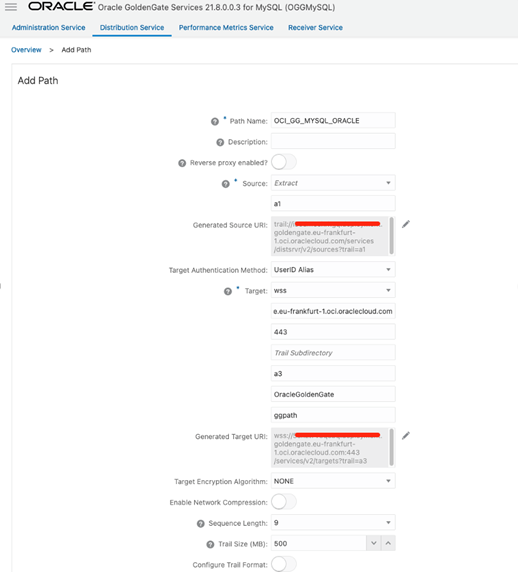Screen dimensions: 518x572
Task: Open help icon for Target
Action: (x=228, y=291)
